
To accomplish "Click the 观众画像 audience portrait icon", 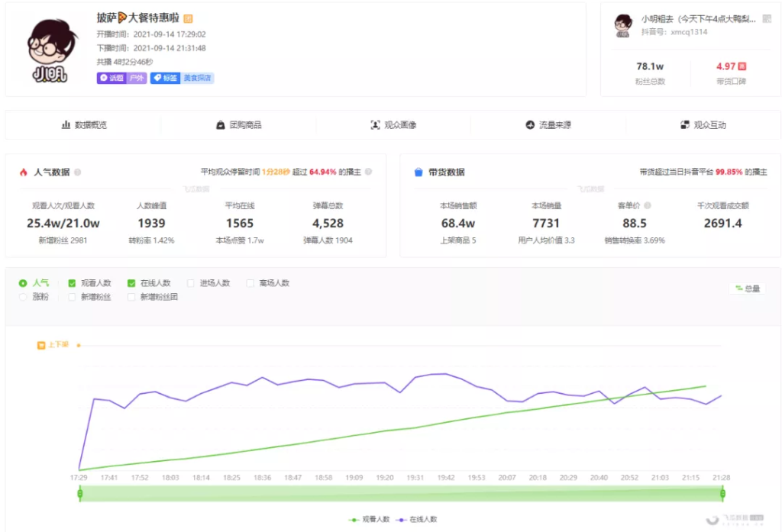I will [373, 125].
